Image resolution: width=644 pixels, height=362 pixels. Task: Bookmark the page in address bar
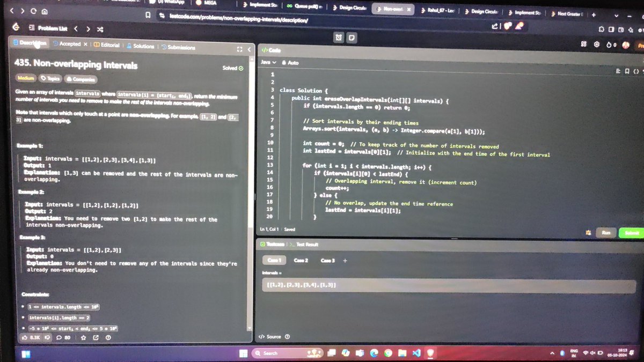coord(148,16)
